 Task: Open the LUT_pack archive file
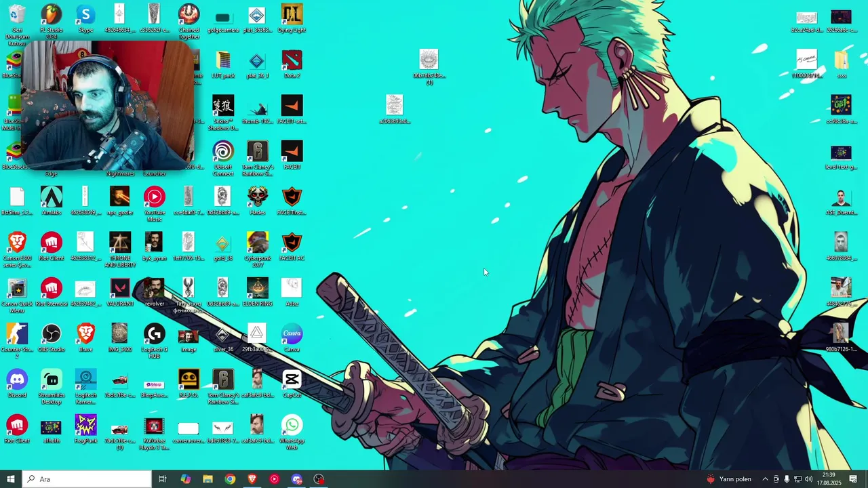click(x=223, y=64)
